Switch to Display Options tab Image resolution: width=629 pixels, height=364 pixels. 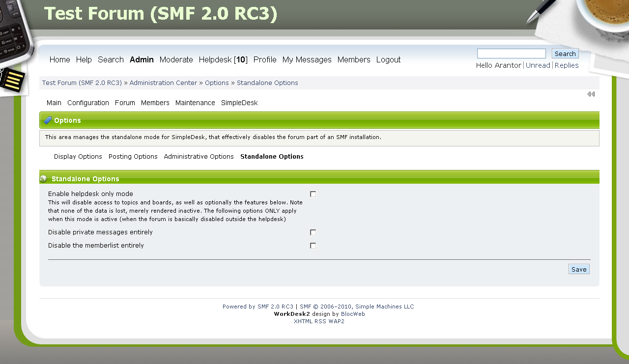click(x=78, y=156)
